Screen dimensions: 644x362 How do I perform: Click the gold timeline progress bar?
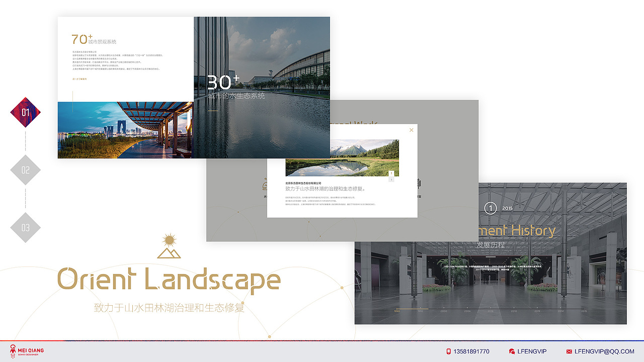[413, 308]
